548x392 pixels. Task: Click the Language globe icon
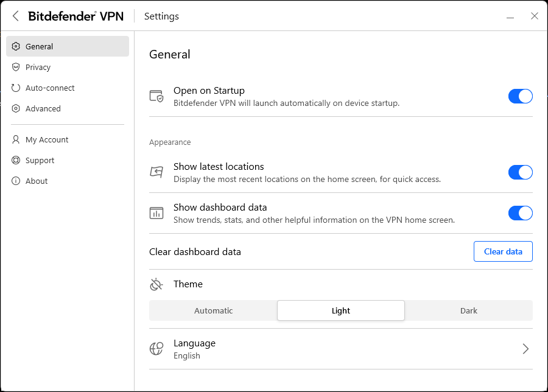156,349
